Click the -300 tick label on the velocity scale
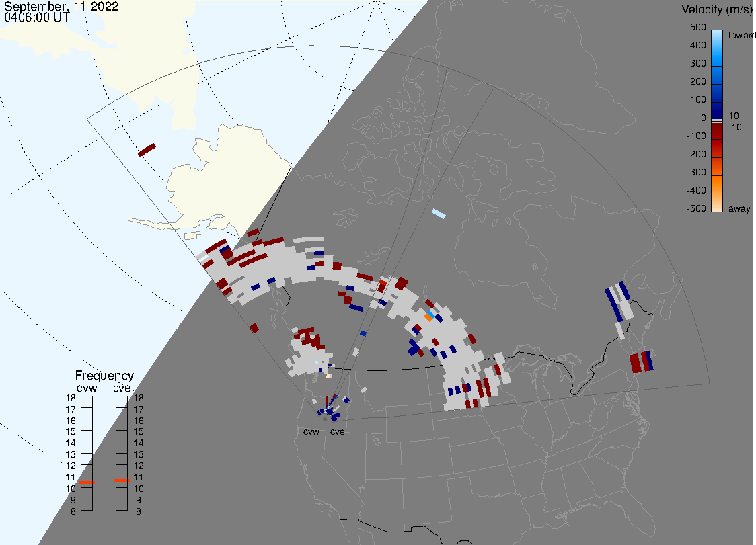 (x=696, y=173)
